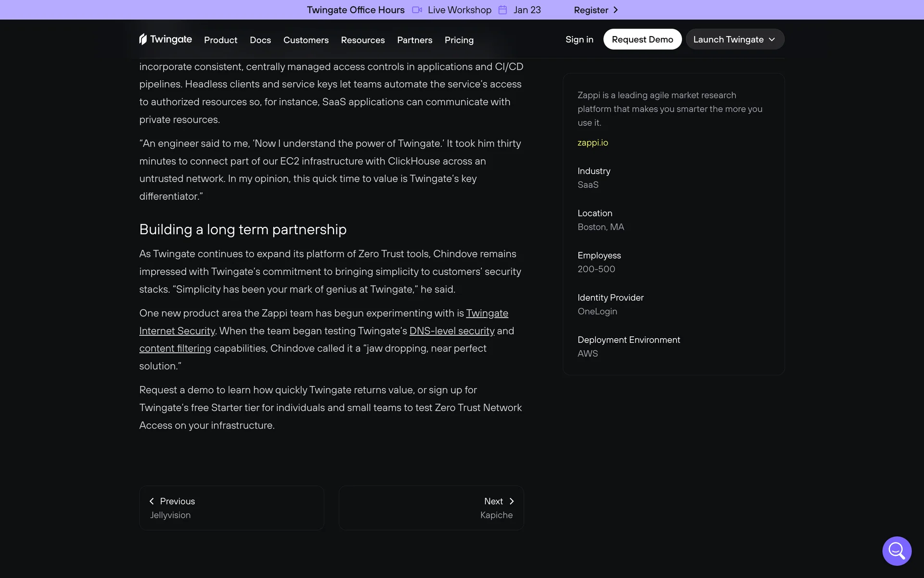Open the Product menu
924x578 pixels.
[x=220, y=40]
